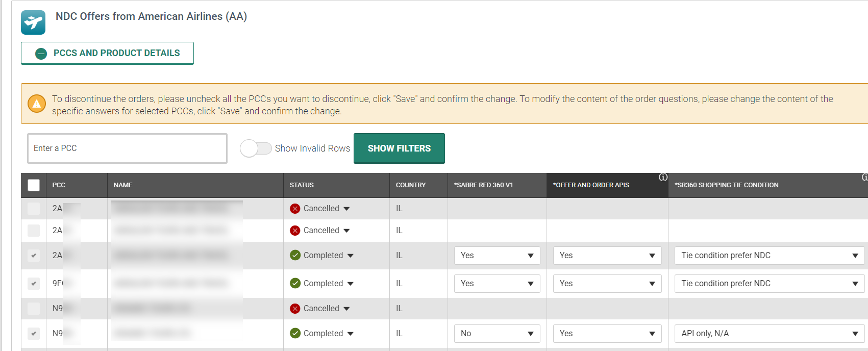Uncheck the checkbox for the completed N9 row
Viewport: 868px width, 351px height.
coord(34,334)
